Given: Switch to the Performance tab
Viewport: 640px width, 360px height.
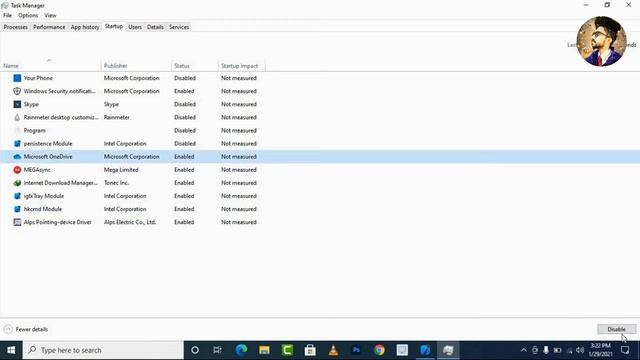Looking at the screenshot, I should pos(49,27).
